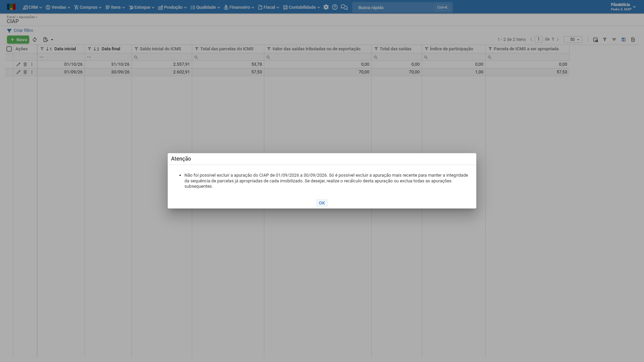Click the page number input box
644x362 pixels.
(x=539, y=39)
